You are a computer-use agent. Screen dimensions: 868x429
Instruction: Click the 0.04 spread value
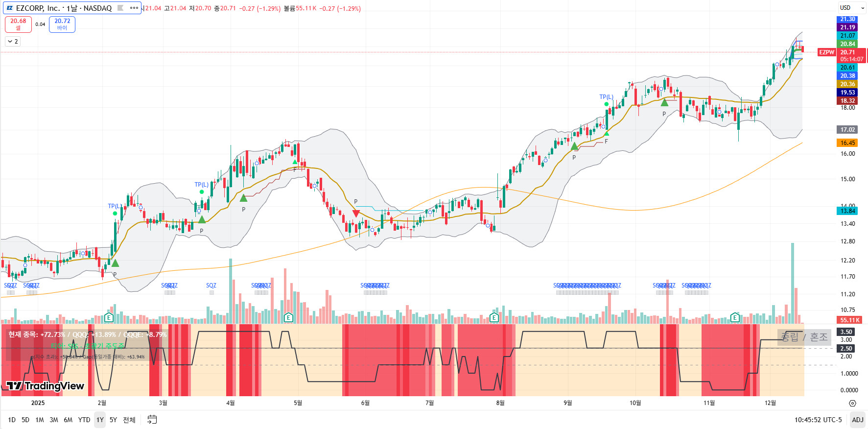coord(40,24)
